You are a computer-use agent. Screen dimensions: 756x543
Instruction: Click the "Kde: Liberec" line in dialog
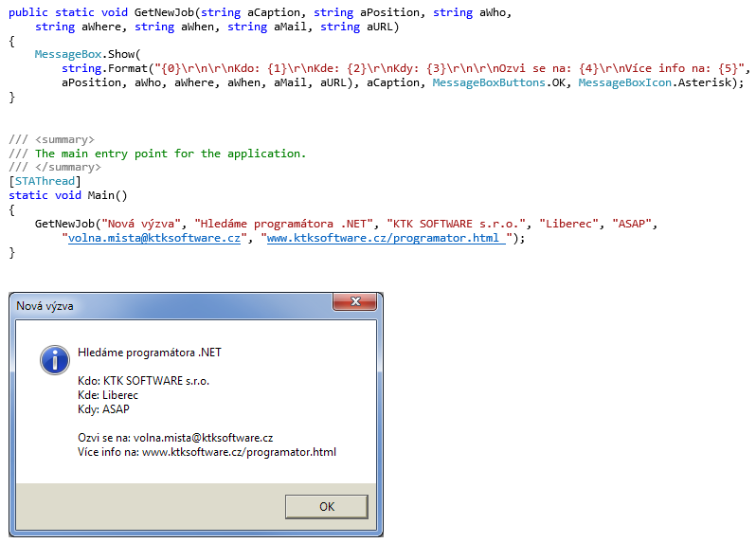pos(108,394)
